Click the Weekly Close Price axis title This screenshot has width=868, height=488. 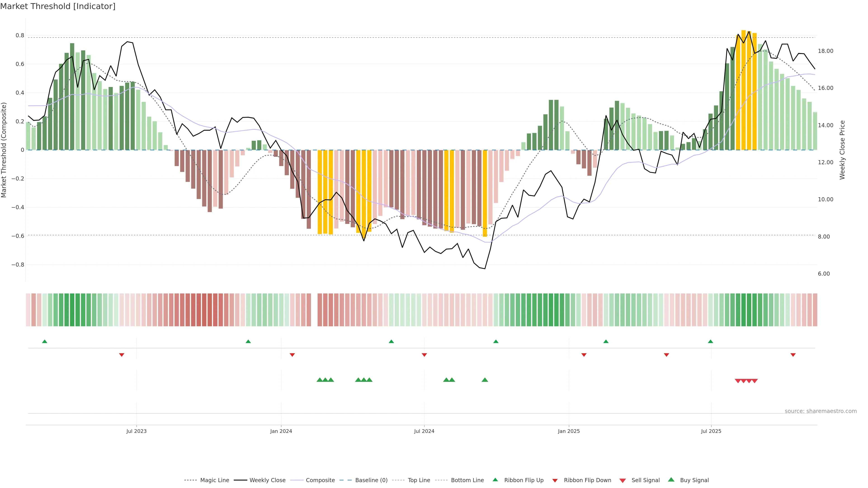coord(842,150)
